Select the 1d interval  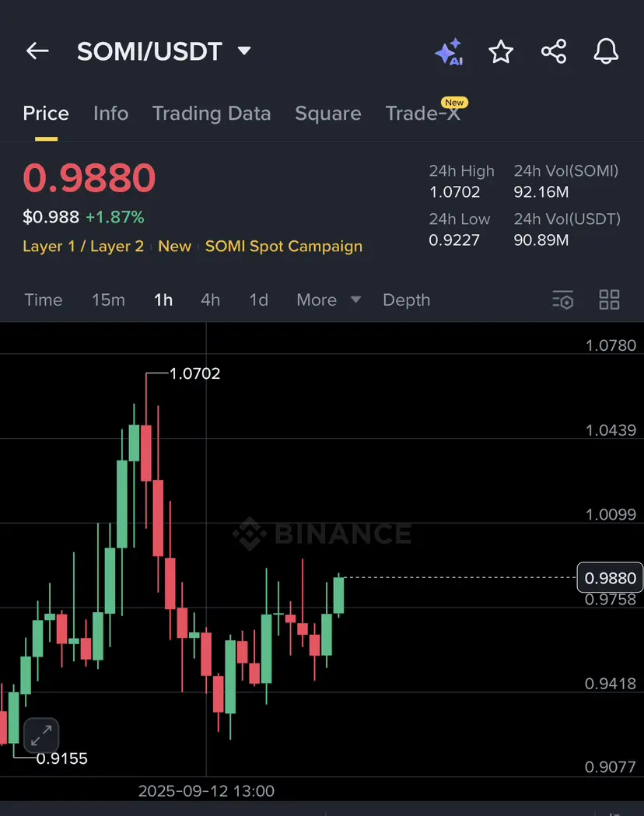(x=258, y=299)
